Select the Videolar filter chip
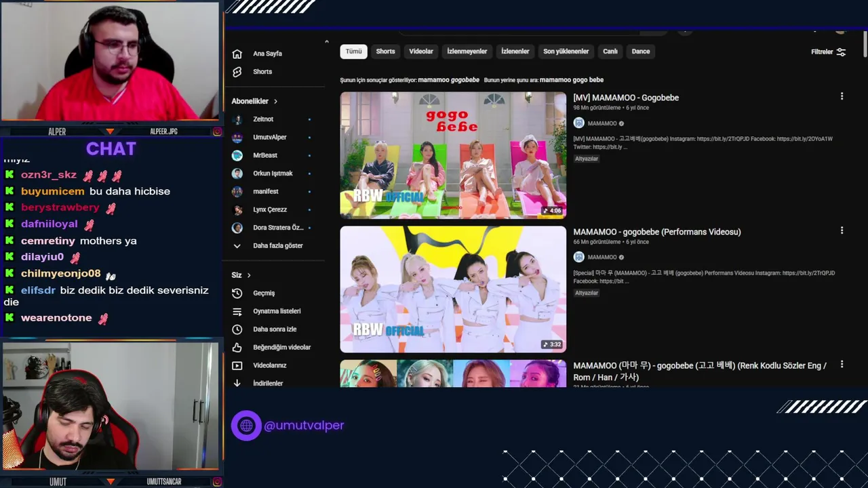The height and width of the screenshot is (488, 868). tap(421, 52)
